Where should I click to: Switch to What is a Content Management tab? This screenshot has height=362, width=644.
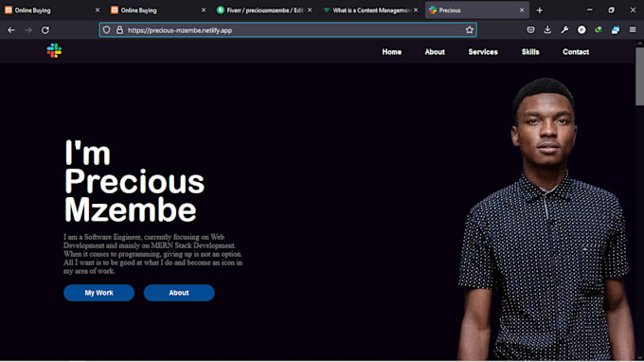(x=370, y=10)
